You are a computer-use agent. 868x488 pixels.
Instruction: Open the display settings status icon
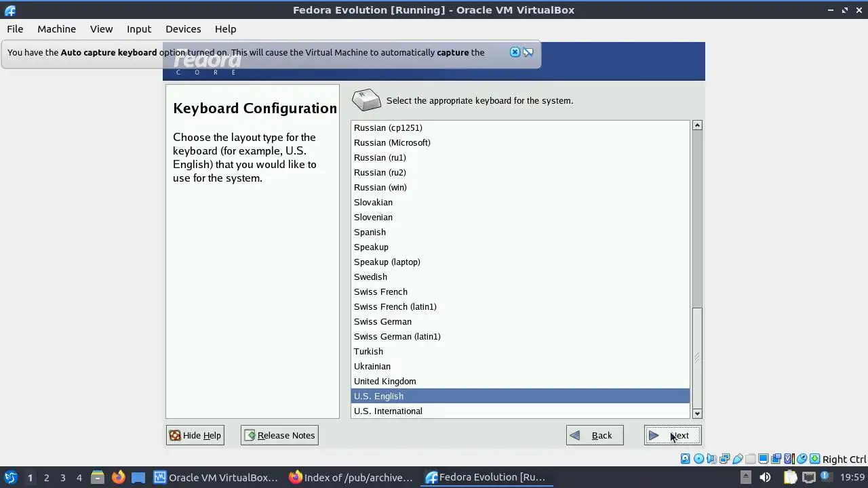pos(763,459)
